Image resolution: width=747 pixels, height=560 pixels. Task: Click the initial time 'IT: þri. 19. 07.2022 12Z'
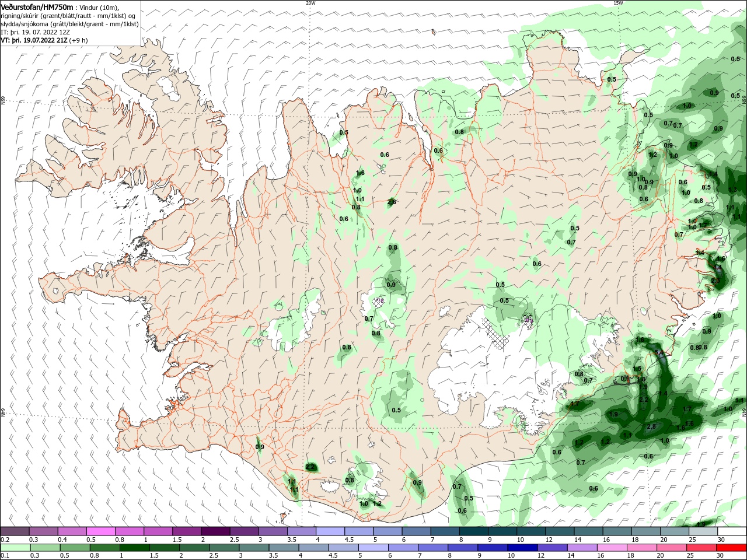click(34, 32)
